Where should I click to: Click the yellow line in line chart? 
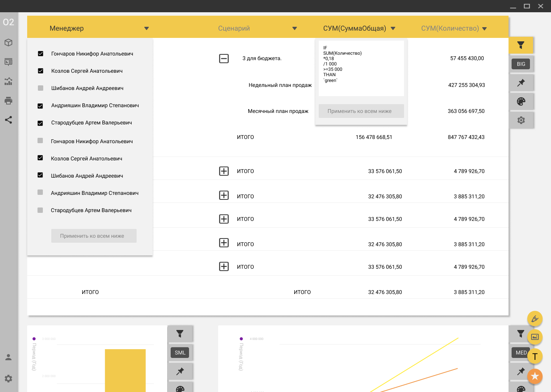tap(414, 365)
